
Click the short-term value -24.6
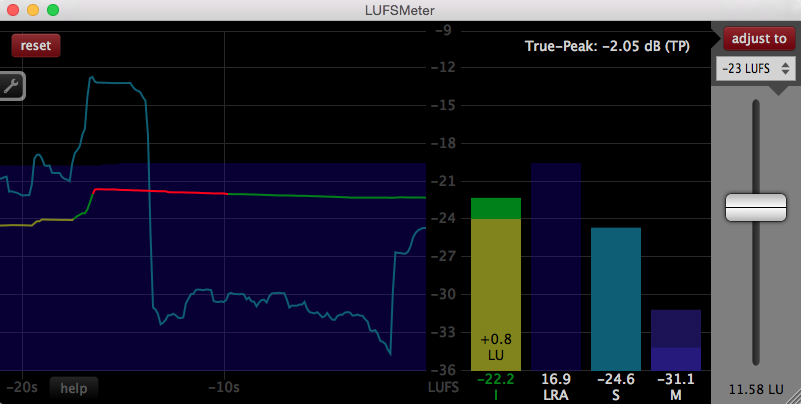[x=616, y=379]
